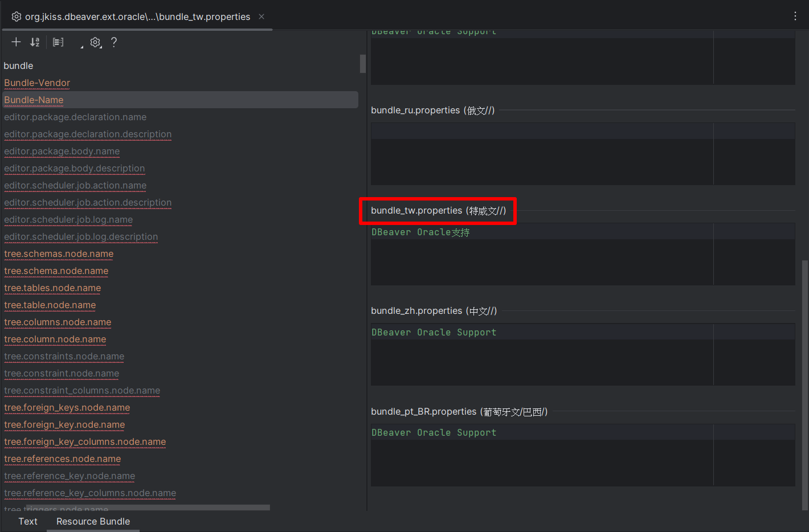Select the Resource Bundle tab
The image size is (809, 532).
click(93, 521)
